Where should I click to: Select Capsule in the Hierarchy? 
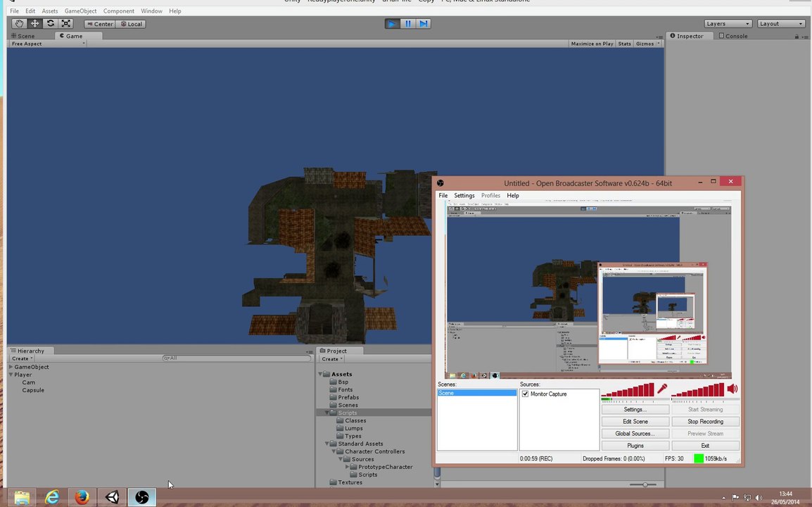(x=33, y=390)
